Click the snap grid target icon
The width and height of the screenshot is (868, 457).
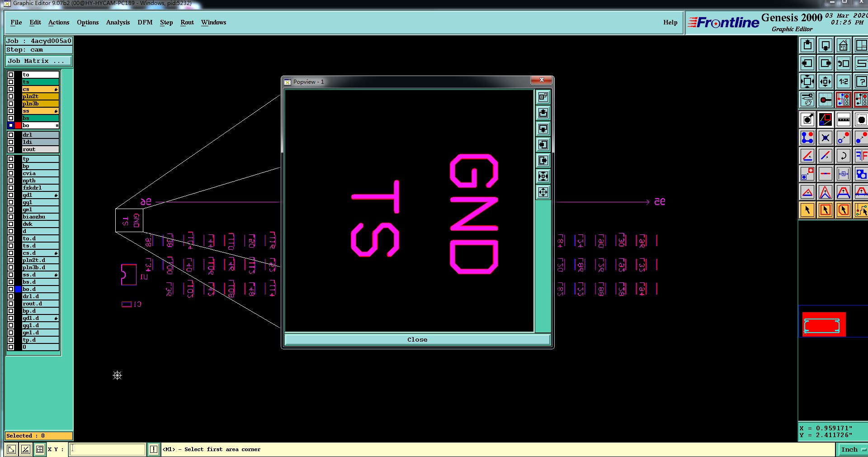826,100
